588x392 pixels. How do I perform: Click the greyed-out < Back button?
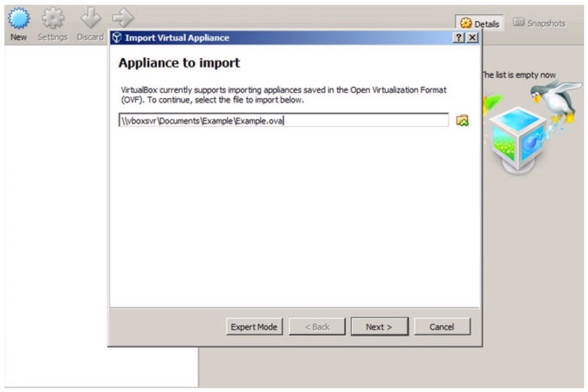(317, 327)
